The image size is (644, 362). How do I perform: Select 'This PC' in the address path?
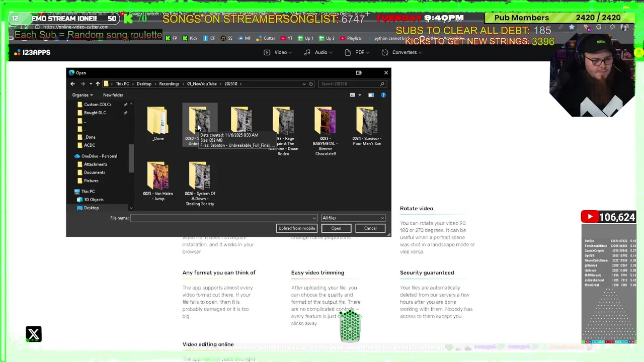point(122,84)
